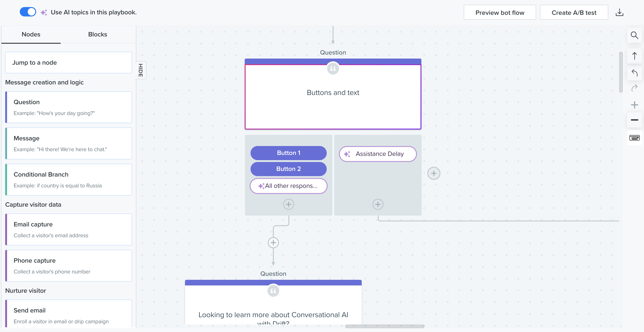Select the Question node card in sidebar
644x332 pixels.
coord(68,107)
